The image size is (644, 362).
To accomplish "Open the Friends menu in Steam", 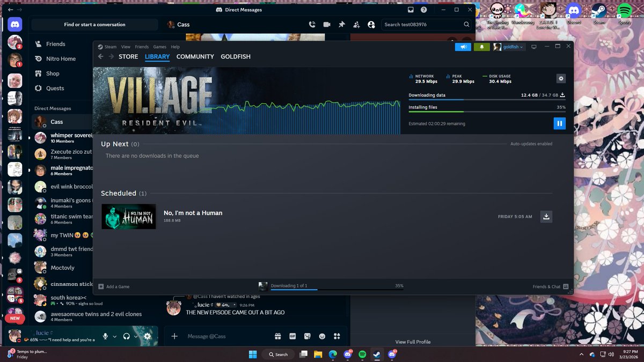I will tap(142, 47).
